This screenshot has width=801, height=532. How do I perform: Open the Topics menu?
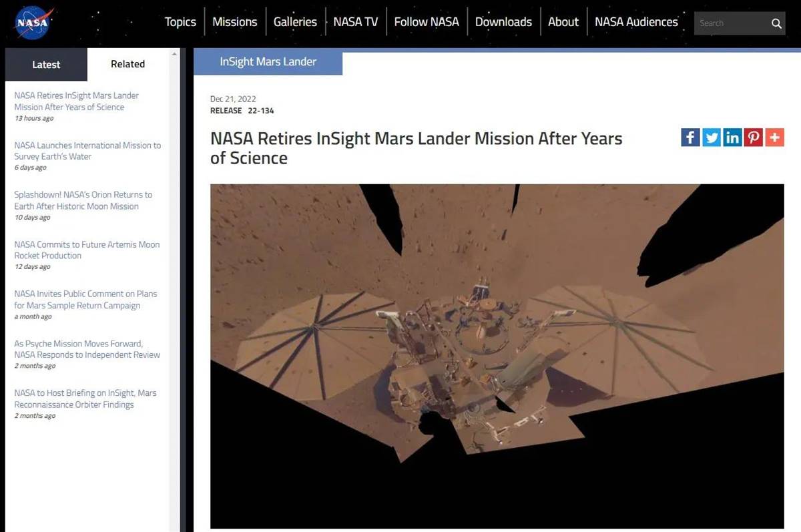pyautogui.click(x=180, y=22)
